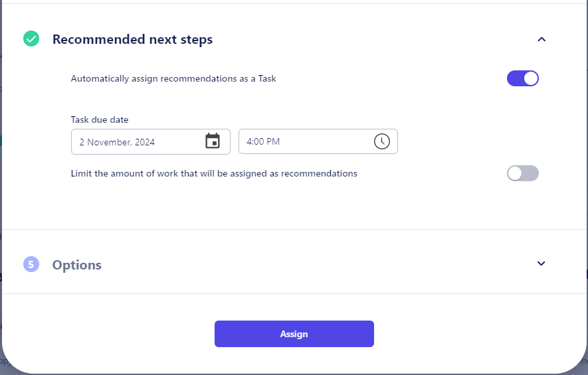Screen dimensions: 588x375
Task: Enable the limit amount of work toggle
Action: (523, 173)
